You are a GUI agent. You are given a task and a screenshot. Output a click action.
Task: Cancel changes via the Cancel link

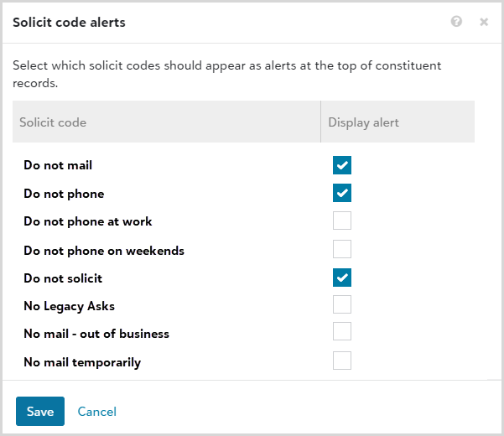pyautogui.click(x=97, y=412)
